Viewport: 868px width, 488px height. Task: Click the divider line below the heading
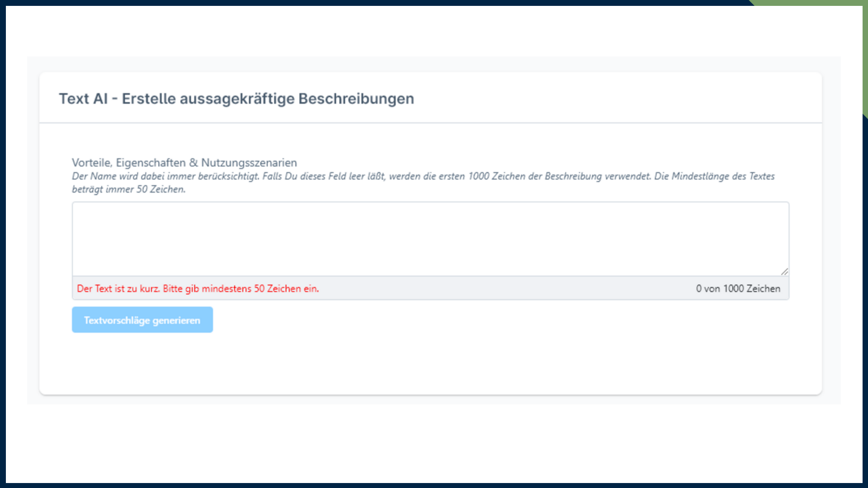pyautogui.click(x=429, y=122)
